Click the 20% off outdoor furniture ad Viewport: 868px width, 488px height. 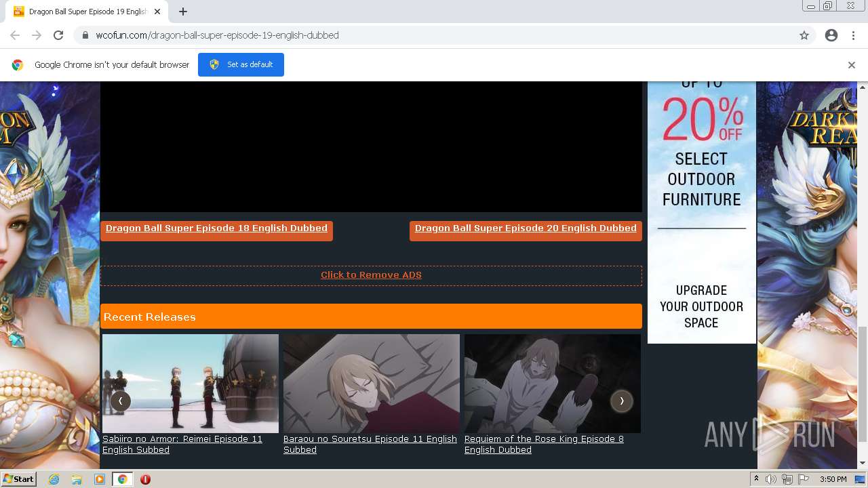[702, 212]
